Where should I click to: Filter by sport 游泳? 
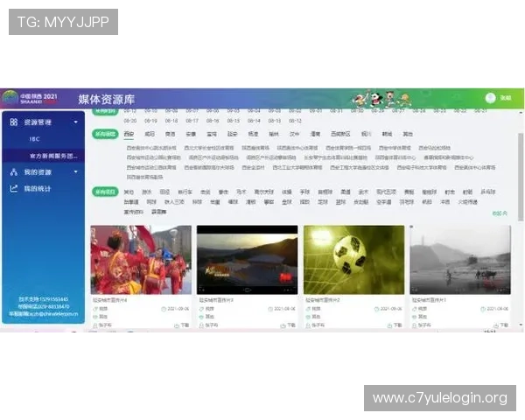(x=147, y=192)
